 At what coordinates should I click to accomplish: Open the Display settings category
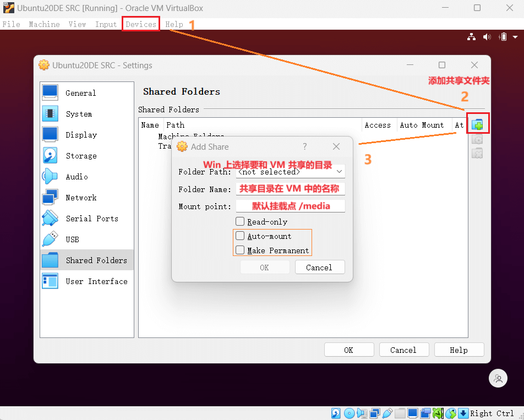click(x=87, y=135)
